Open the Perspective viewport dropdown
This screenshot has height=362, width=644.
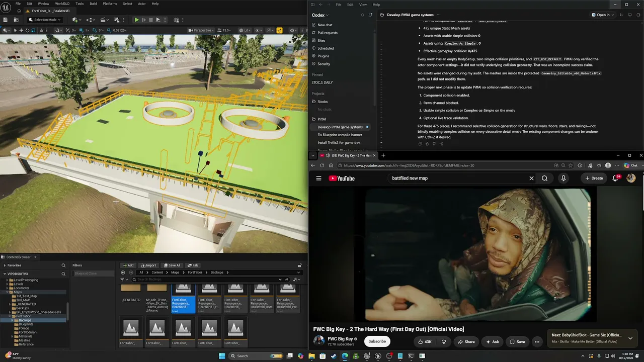click(200, 30)
